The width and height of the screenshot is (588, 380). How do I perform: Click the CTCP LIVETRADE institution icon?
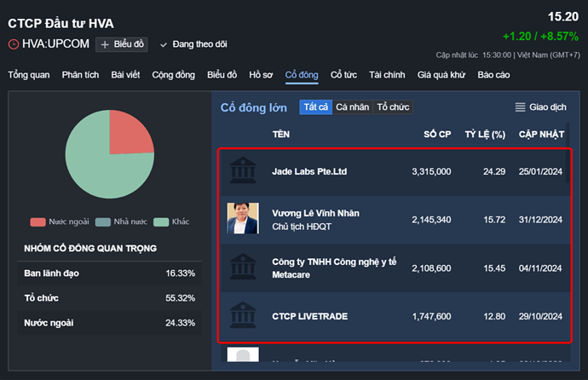point(243,316)
